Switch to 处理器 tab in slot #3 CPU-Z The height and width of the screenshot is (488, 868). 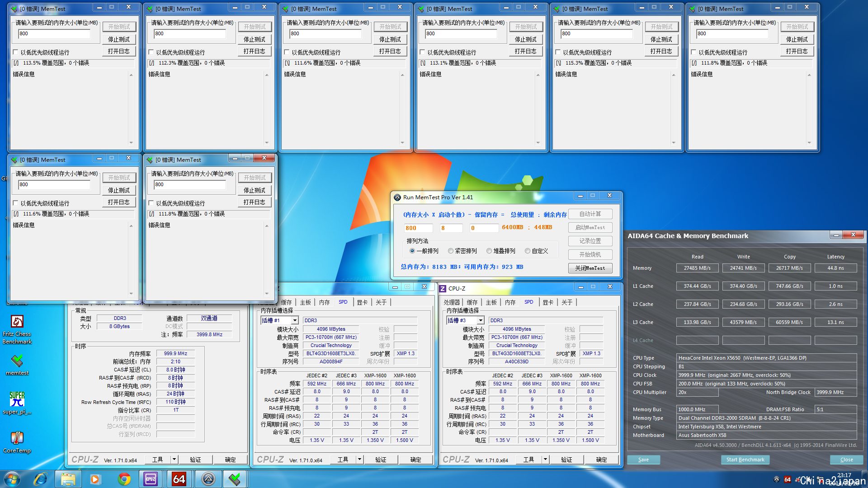pyautogui.click(x=452, y=302)
